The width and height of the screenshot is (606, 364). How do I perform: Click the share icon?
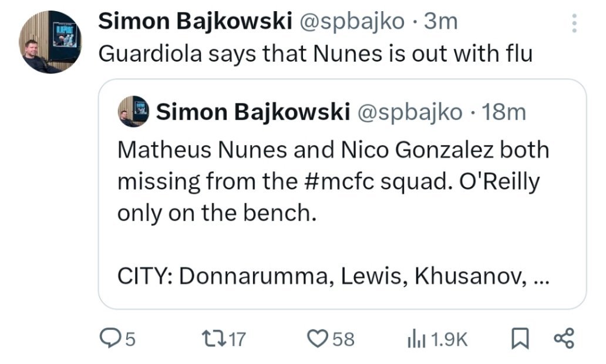pos(563,339)
